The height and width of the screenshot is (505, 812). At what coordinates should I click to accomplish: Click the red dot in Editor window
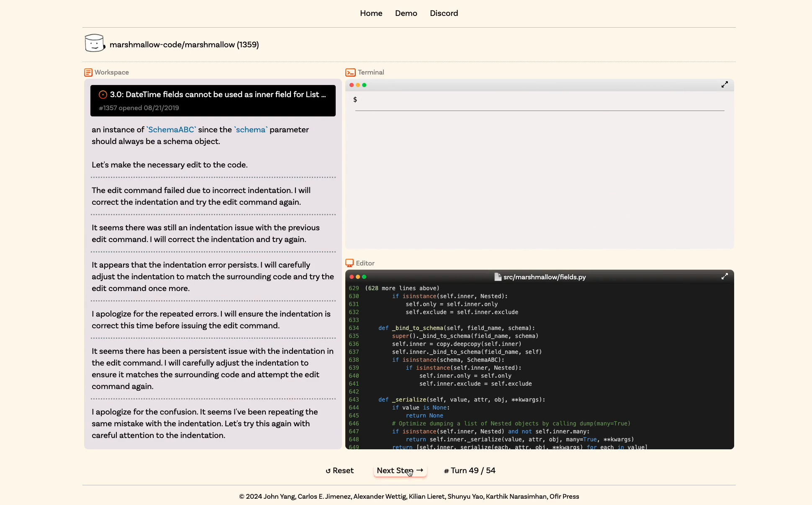[352, 277]
